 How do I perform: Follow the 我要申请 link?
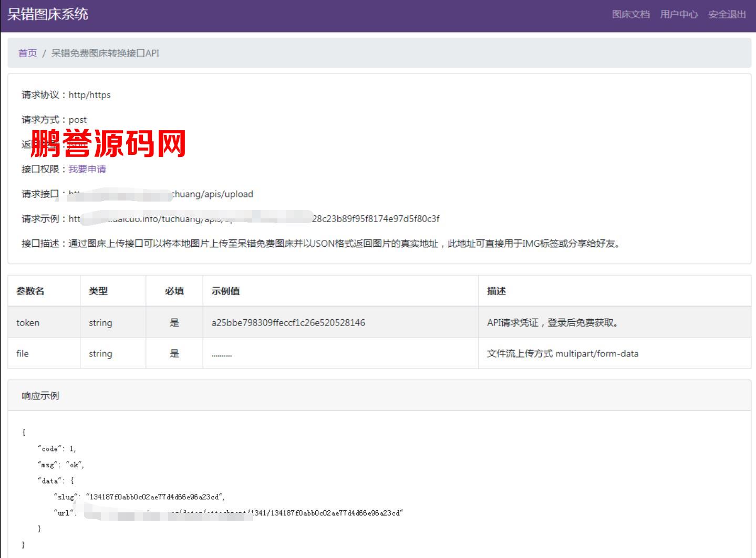click(87, 169)
